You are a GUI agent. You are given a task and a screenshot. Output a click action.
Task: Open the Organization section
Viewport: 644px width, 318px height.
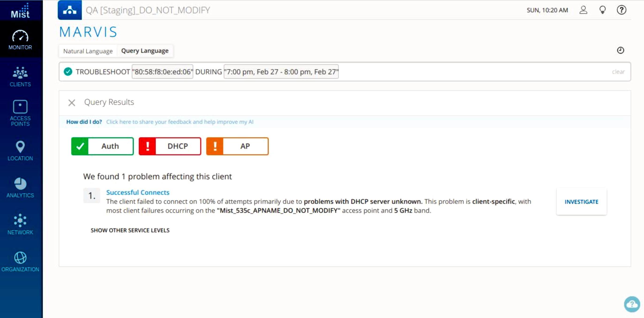pos(20,262)
